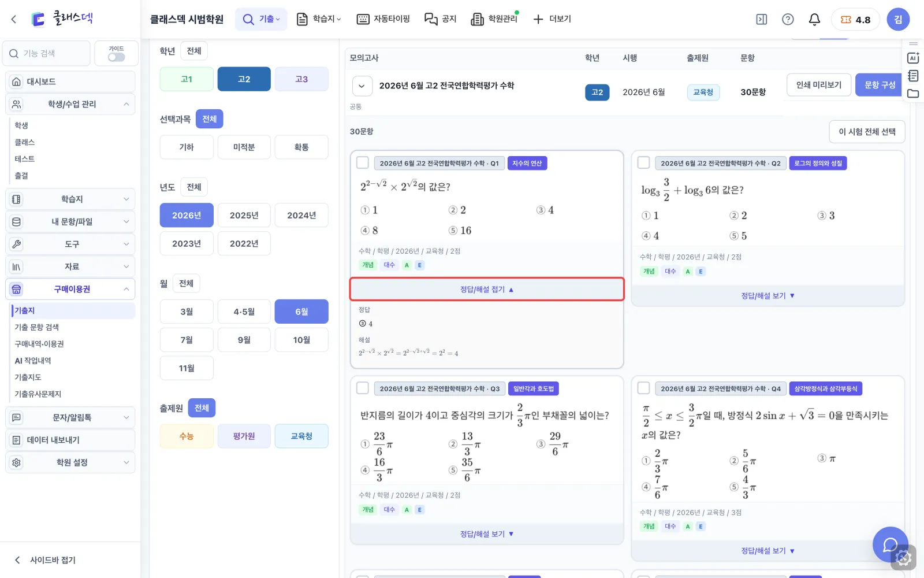Click the 도구 wrench icon
Screen dimensions: 924x578
[x=16, y=244]
